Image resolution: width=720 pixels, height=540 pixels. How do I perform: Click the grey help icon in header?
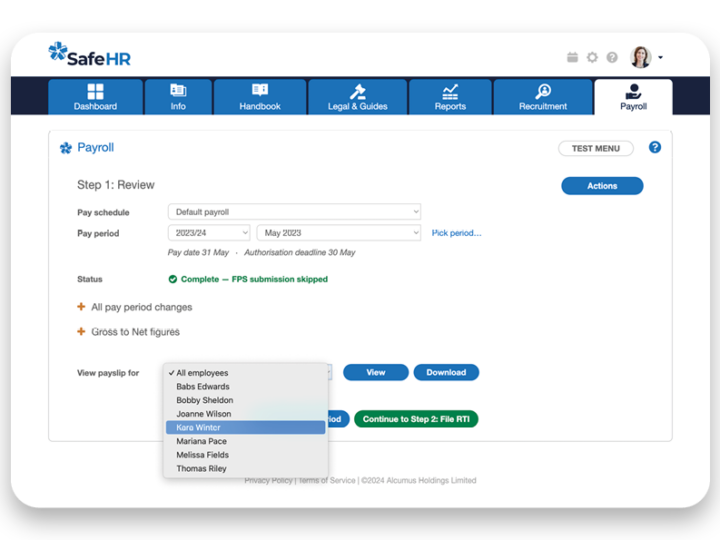[x=612, y=57]
